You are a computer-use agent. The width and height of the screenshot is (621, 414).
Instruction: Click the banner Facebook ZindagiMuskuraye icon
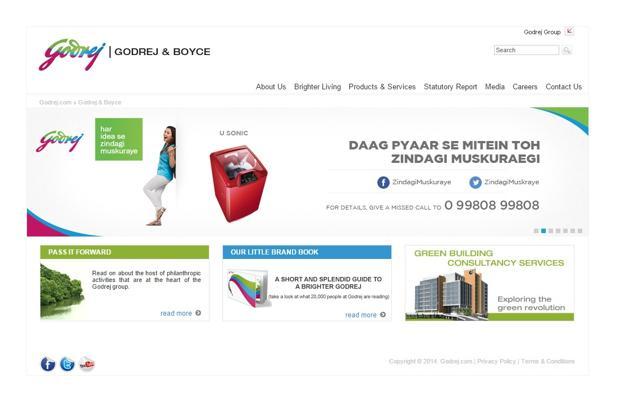[383, 182]
